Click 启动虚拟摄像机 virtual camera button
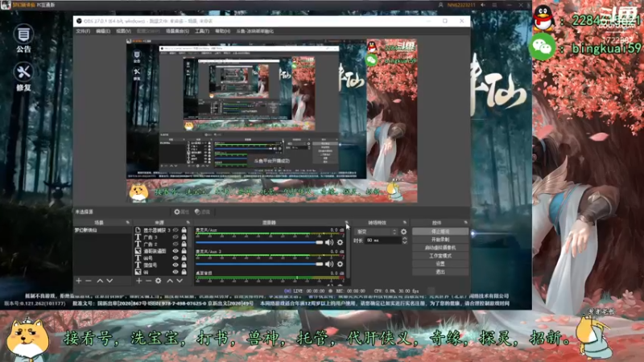 coord(440,248)
